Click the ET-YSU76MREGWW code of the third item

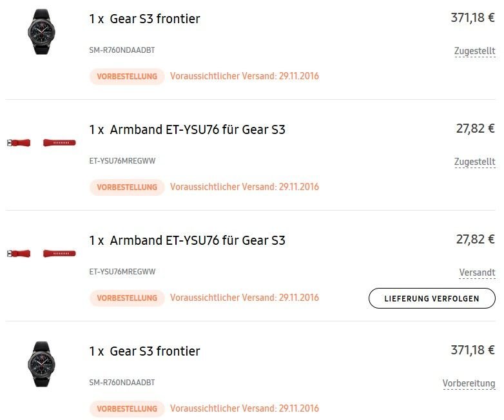point(122,272)
